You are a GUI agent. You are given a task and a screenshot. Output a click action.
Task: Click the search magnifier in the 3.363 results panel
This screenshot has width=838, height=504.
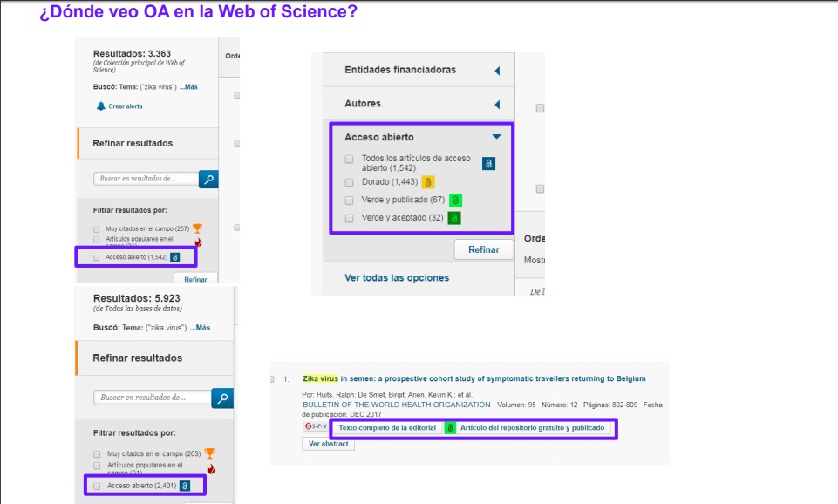[x=208, y=179]
